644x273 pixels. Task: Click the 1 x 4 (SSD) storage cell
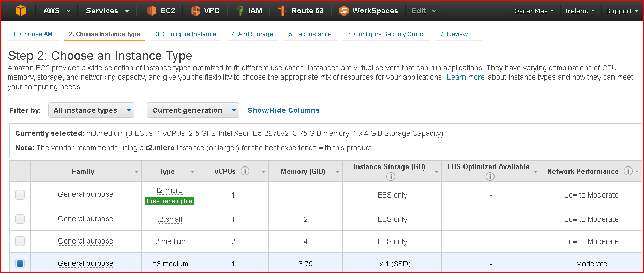click(392, 264)
